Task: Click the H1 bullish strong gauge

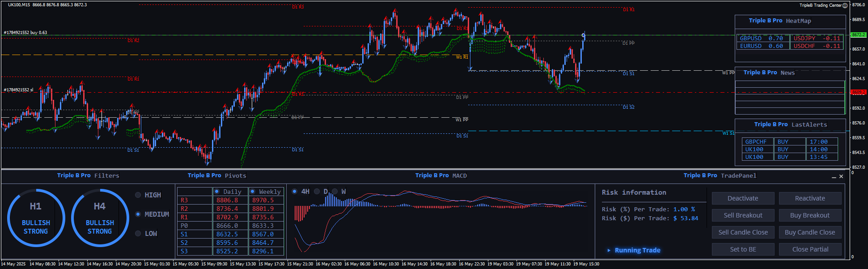Action: point(36,218)
